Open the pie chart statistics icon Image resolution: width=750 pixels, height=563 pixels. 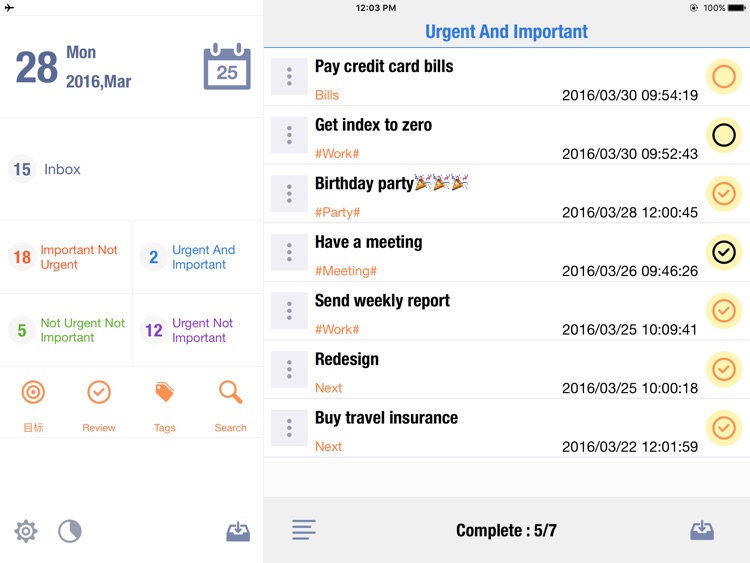pyautogui.click(x=70, y=531)
